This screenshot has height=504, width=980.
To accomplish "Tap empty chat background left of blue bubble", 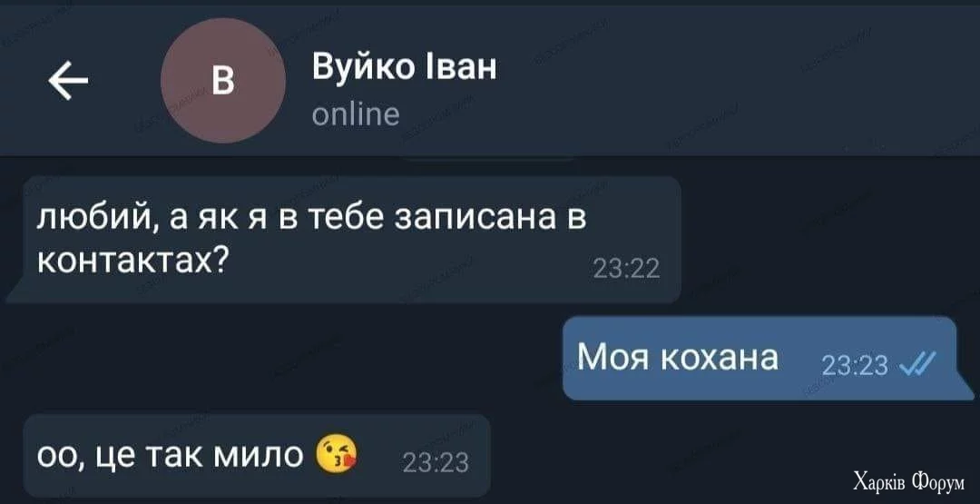I will 281,359.
